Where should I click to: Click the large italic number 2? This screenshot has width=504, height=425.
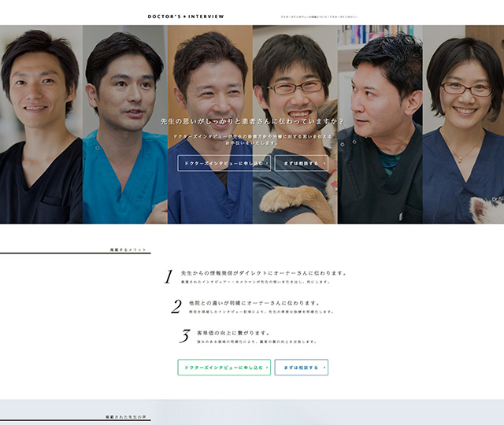pos(176,306)
